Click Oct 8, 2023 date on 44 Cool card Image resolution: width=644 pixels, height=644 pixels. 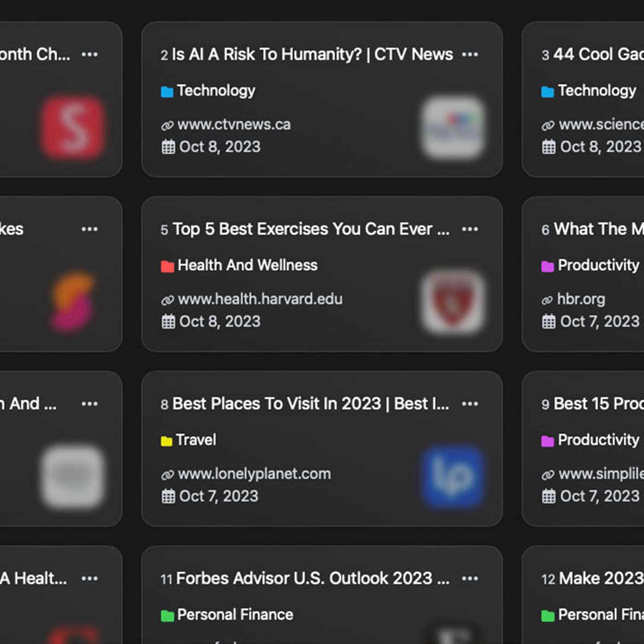coord(601,147)
